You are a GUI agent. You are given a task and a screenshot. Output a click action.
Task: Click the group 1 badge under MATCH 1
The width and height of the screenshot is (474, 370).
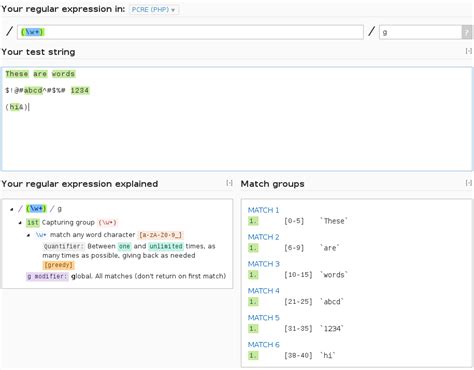coord(253,221)
